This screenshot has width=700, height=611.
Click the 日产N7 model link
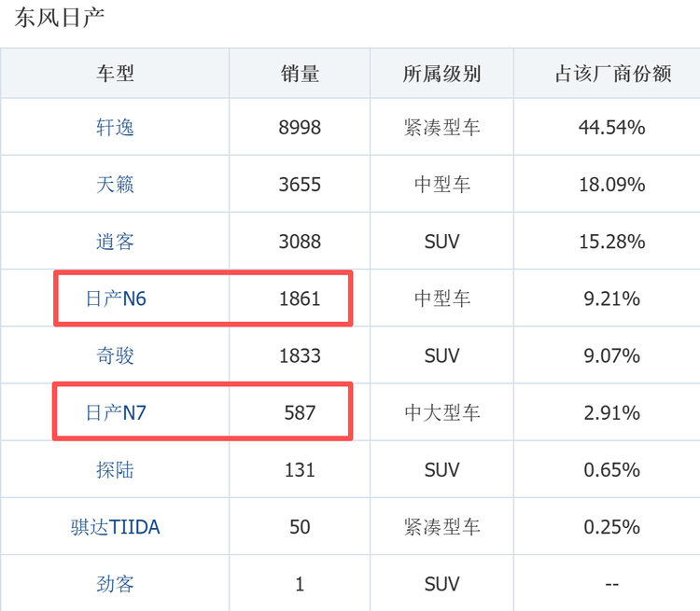[x=116, y=412]
